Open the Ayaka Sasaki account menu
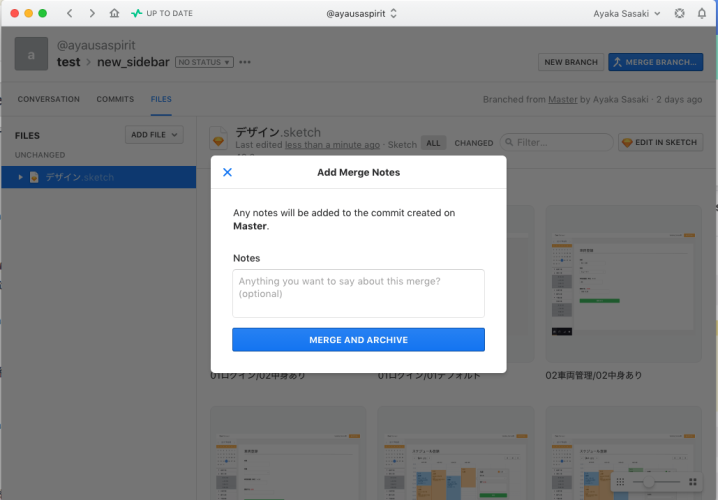 [x=626, y=14]
